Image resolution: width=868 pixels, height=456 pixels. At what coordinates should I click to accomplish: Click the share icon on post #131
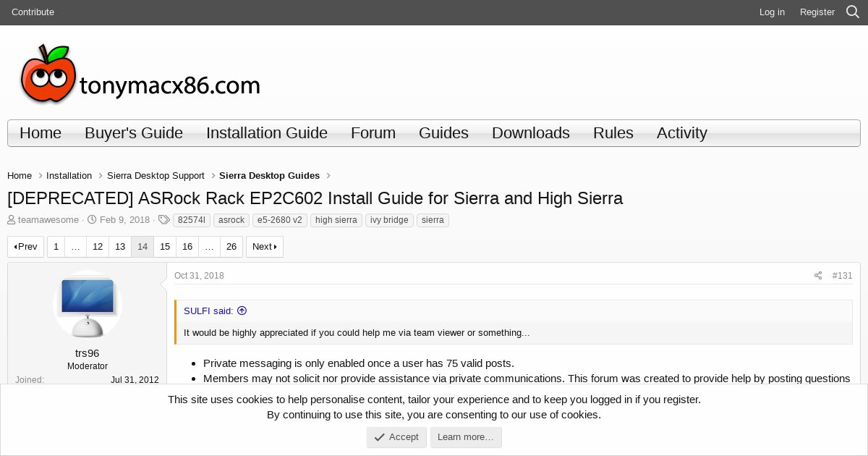tap(818, 276)
